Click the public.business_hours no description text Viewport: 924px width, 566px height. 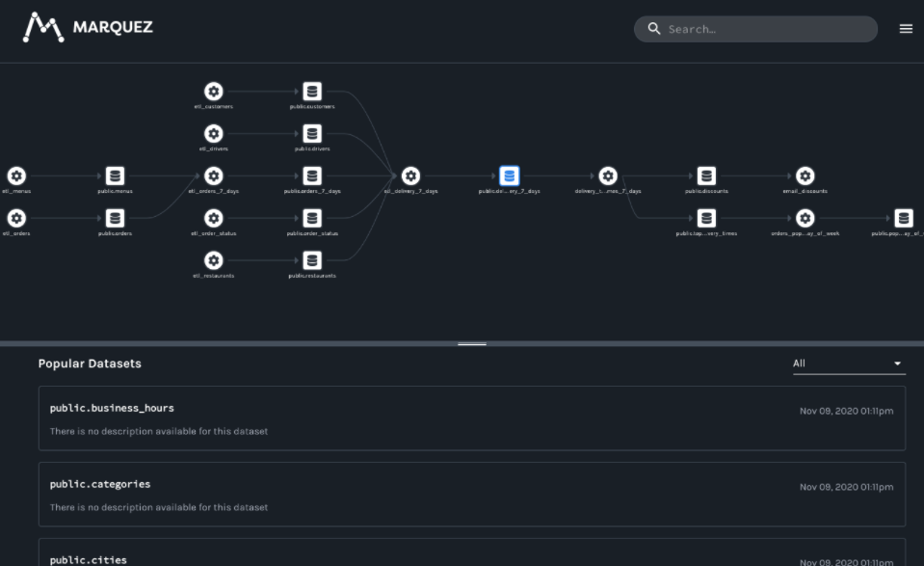(159, 432)
